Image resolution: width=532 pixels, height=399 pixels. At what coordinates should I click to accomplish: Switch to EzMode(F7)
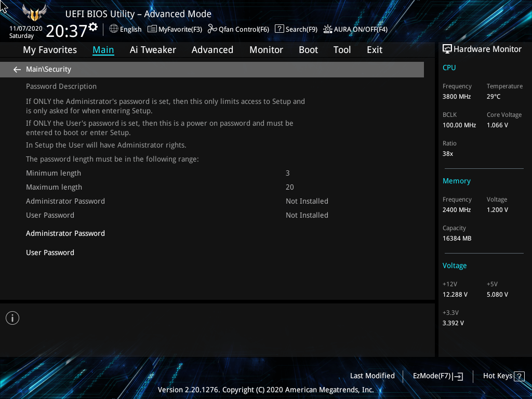click(x=432, y=376)
